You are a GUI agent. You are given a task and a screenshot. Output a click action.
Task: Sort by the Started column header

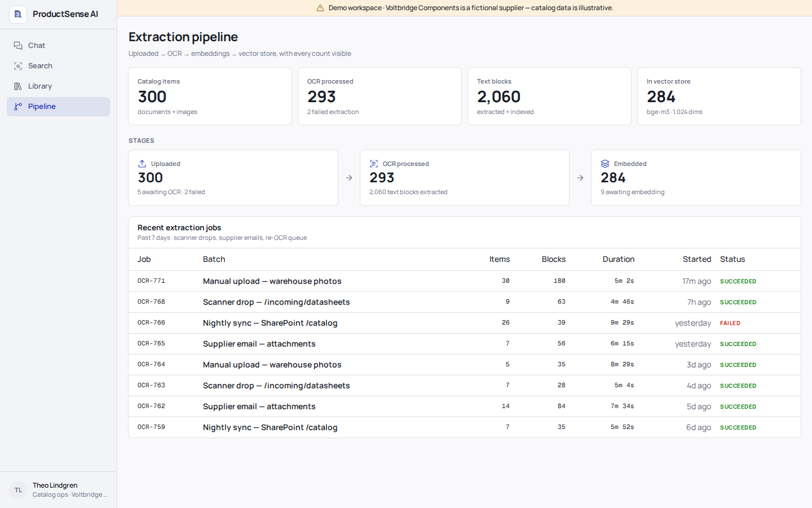[697, 260]
